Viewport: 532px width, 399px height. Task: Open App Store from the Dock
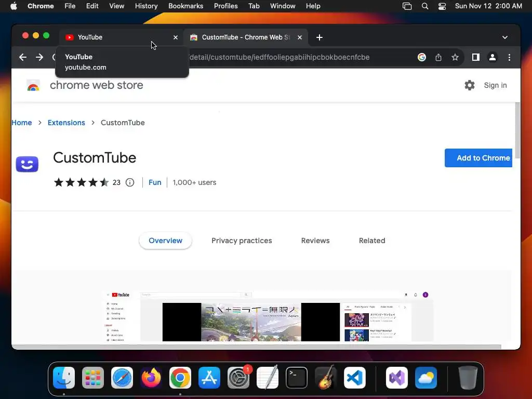(x=209, y=378)
